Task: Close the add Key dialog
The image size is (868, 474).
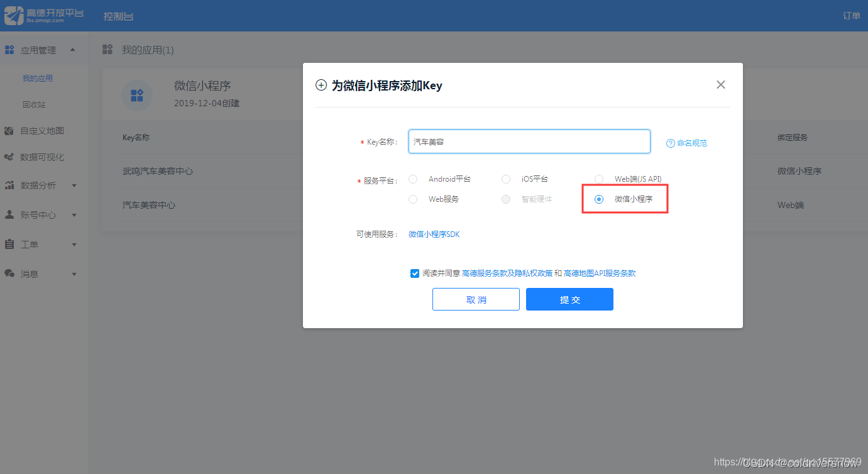Action: (721, 85)
